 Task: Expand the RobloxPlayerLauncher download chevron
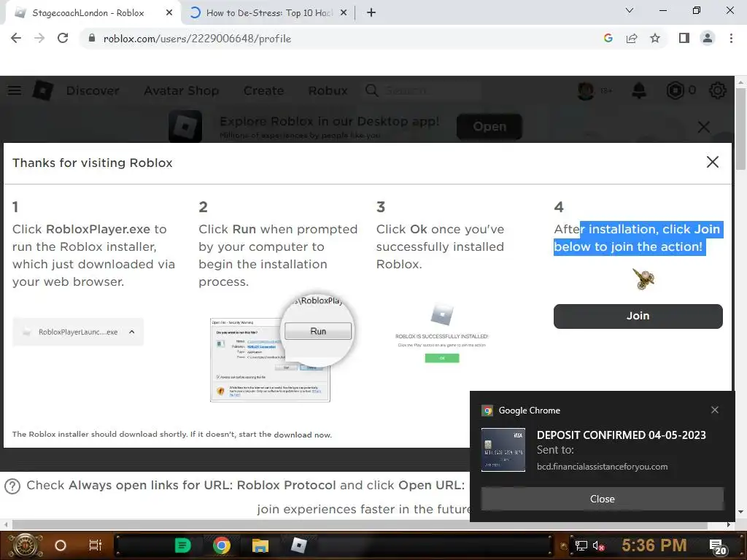[132, 332]
